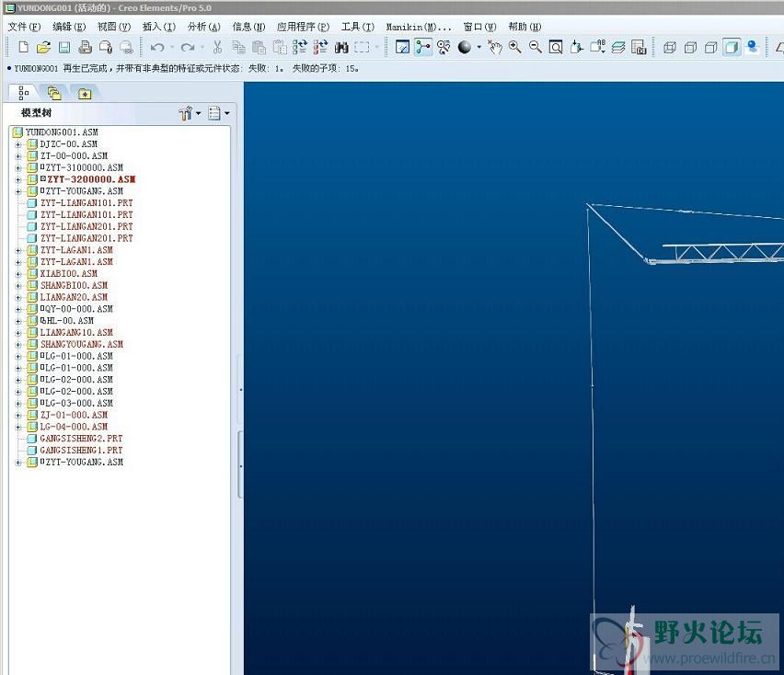Viewport: 784px width, 675px height.
Task: Click the Print icon
Action: coord(85,47)
